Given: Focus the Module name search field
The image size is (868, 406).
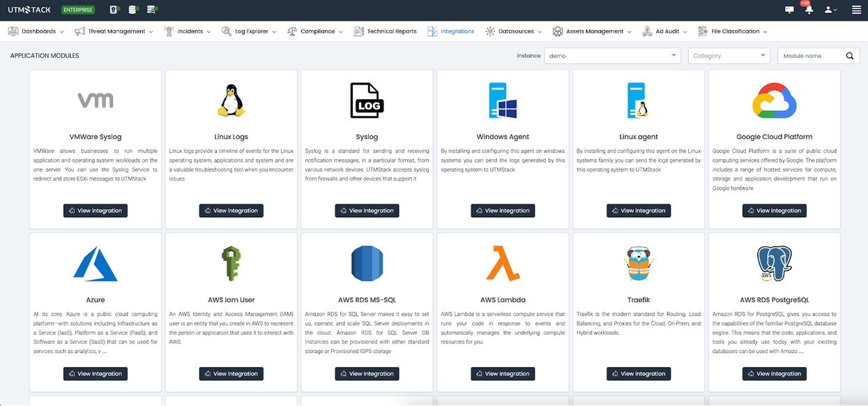Looking at the screenshot, I should tap(810, 56).
